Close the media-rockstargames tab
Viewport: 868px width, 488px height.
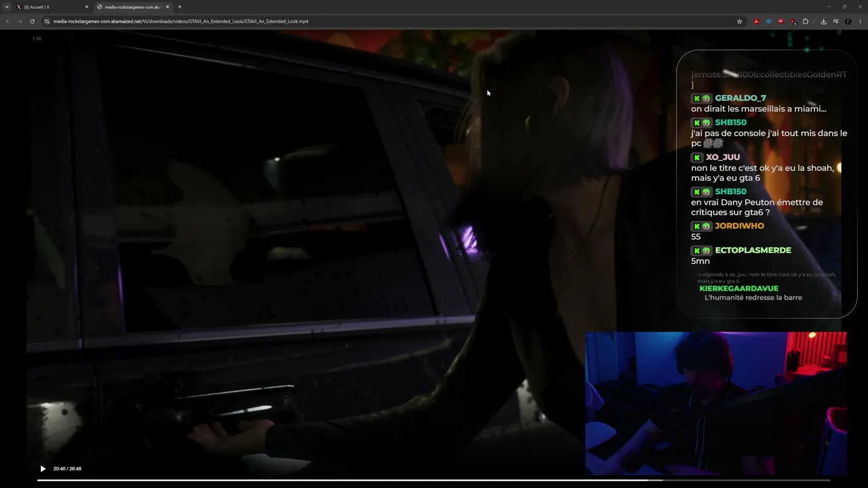pos(167,7)
